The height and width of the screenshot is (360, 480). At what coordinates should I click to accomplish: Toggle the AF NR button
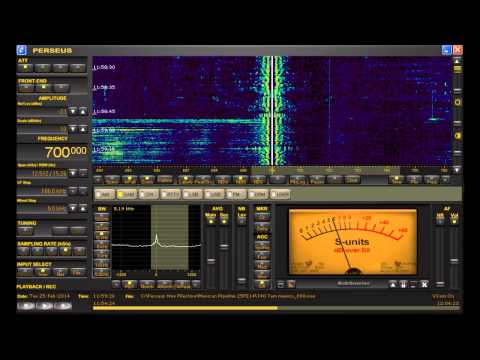[x=440, y=219]
